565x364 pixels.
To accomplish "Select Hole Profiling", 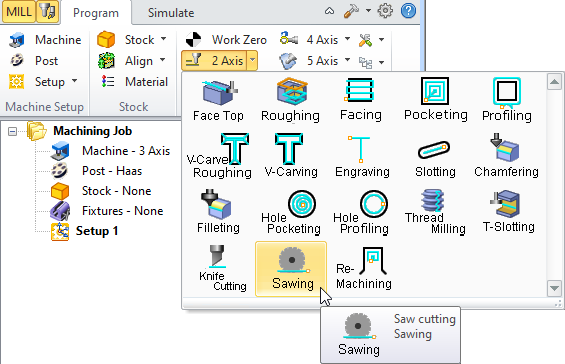I will point(362,212).
